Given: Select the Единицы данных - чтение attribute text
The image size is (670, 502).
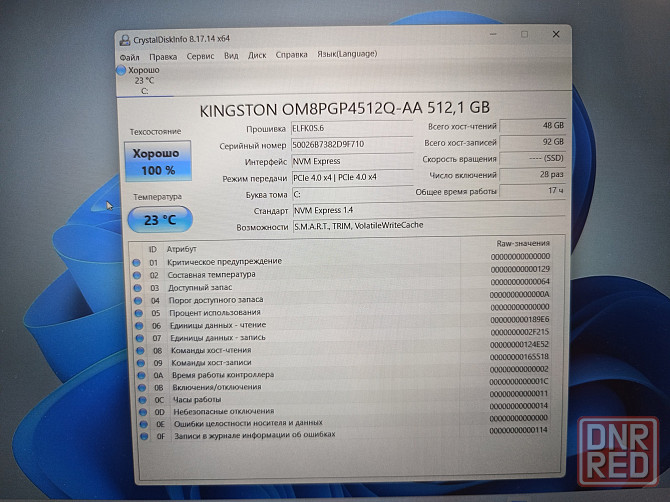Looking at the screenshot, I should tap(218, 325).
